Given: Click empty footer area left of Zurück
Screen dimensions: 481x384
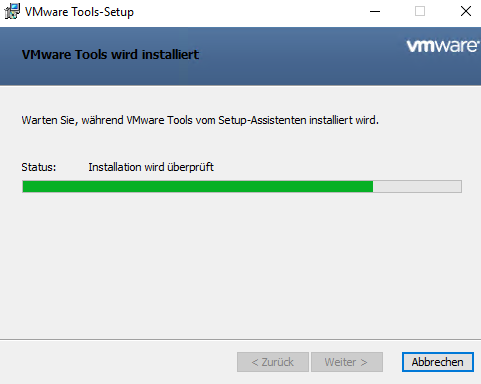Looking at the screenshot, I should pos(117,362).
